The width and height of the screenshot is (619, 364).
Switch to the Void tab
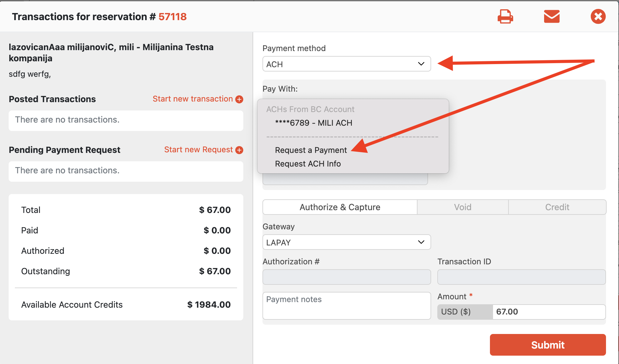click(x=462, y=207)
